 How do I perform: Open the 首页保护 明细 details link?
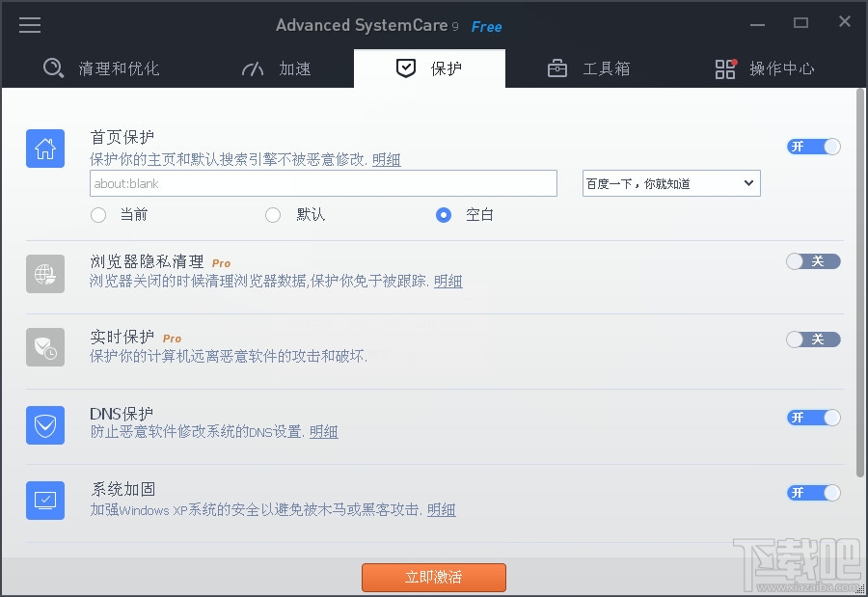pyautogui.click(x=386, y=160)
